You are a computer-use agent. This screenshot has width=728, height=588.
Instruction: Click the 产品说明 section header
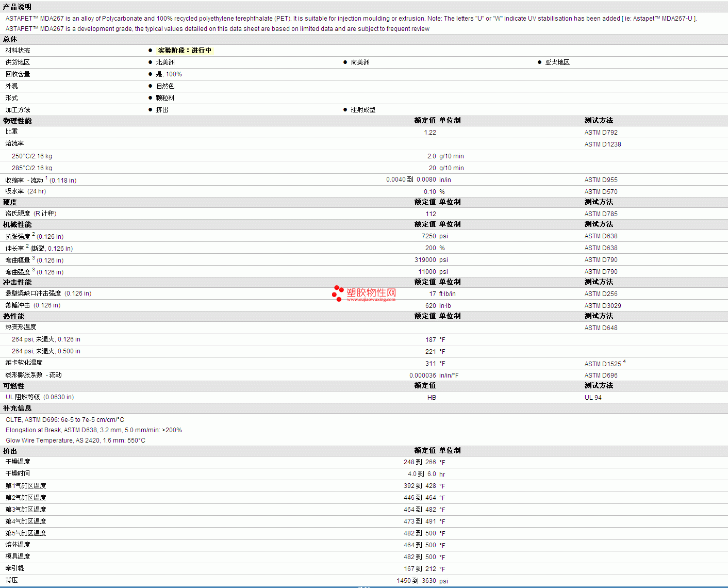(17, 7)
